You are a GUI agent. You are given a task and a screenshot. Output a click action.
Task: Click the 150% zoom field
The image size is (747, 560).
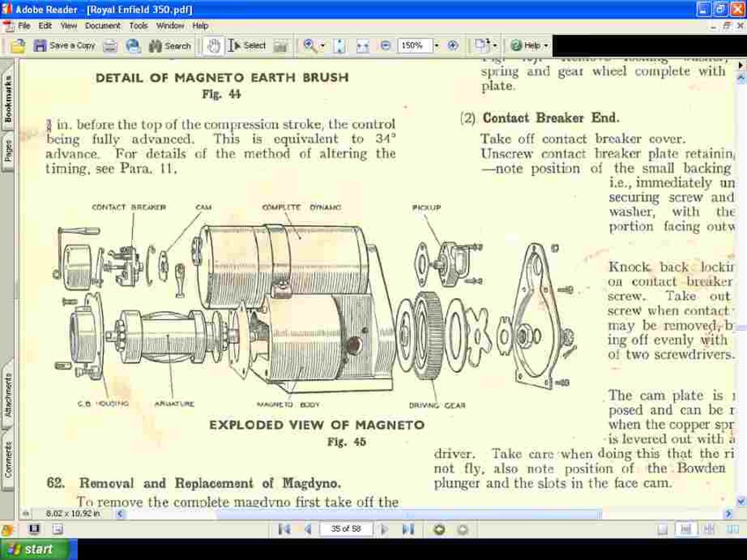(414, 46)
